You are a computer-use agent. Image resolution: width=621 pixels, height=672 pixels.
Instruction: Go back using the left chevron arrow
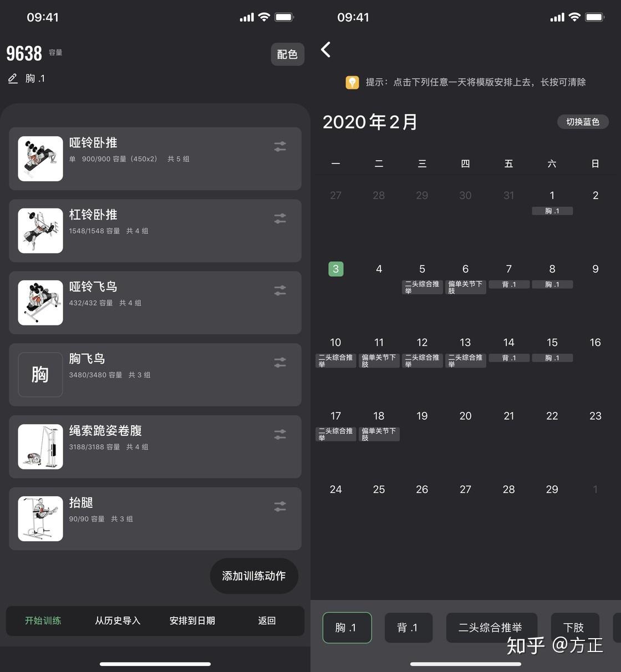click(x=326, y=49)
